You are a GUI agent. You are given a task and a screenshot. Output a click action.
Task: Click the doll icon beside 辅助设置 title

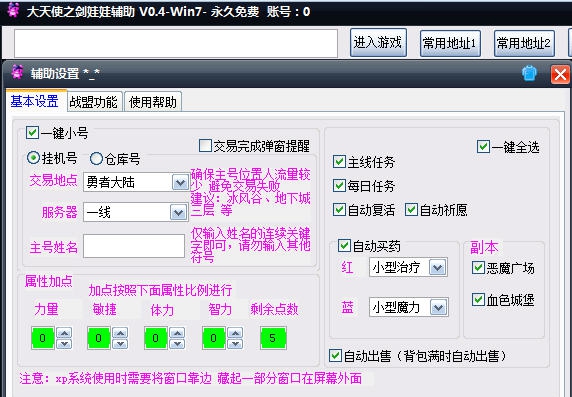[x=17, y=72]
